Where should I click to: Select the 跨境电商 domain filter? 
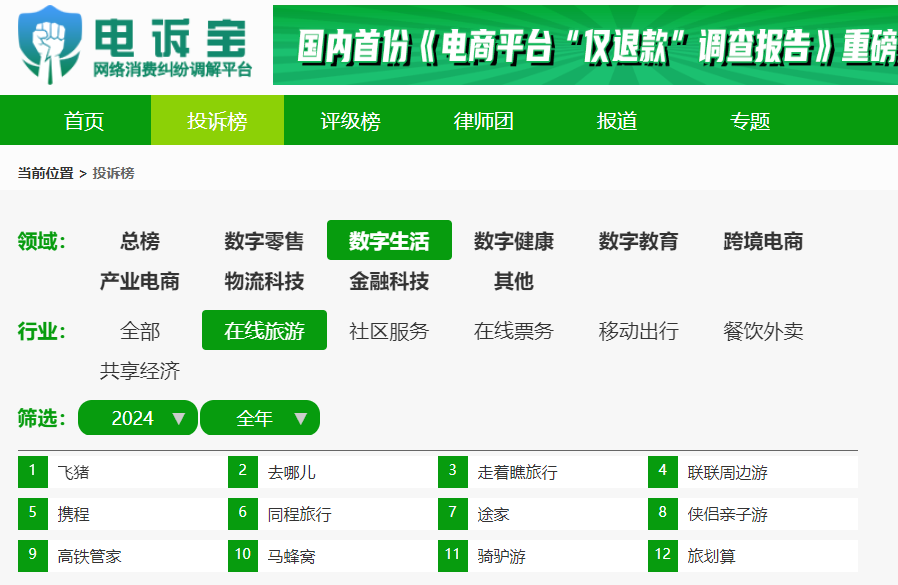[x=763, y=241]
